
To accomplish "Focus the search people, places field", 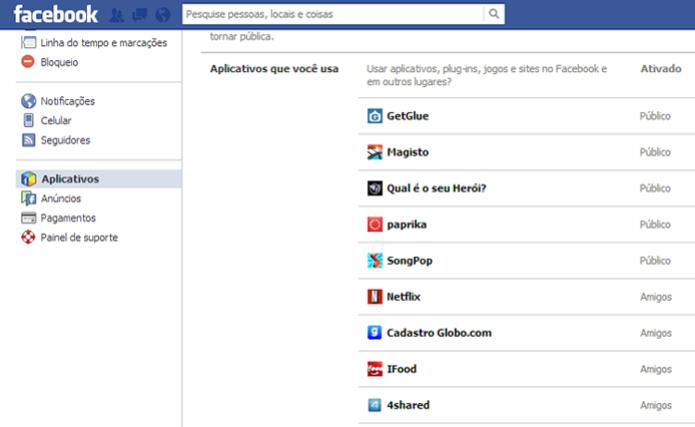I will 333,14.
